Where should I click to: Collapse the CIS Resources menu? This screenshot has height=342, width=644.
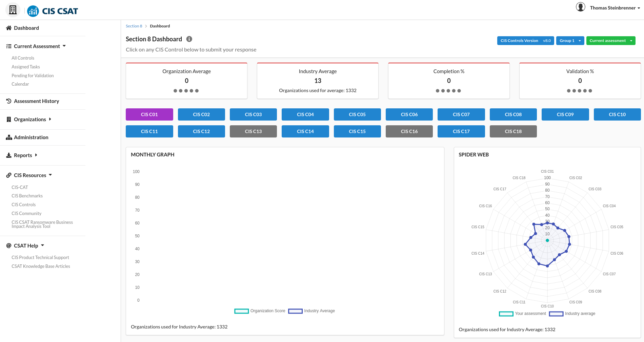[x=50, y=175]
